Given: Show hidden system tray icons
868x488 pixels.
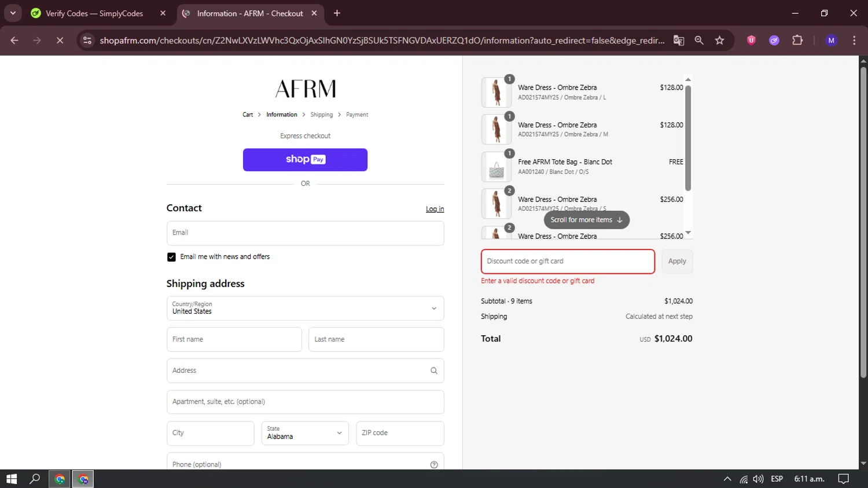Looking at the screenshot, I should [x=727, y=479].
